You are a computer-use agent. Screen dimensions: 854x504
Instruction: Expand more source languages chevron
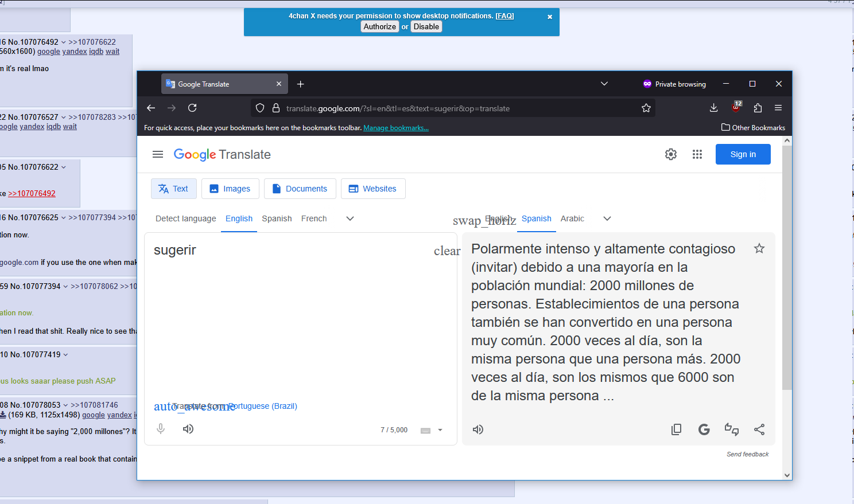pos(350,218)
